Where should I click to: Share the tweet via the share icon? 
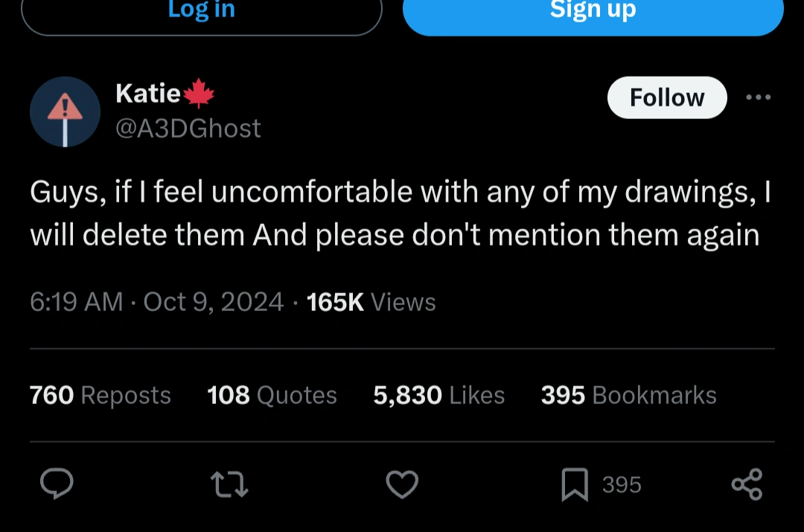click(747, 484)
